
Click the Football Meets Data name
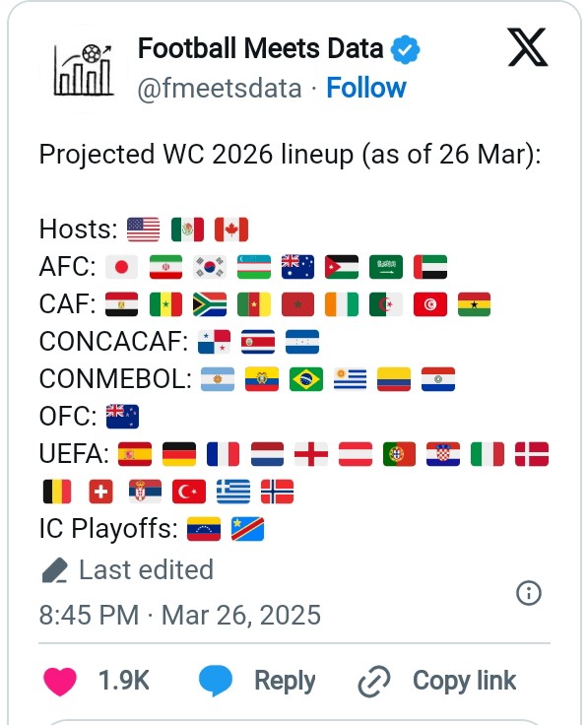[261, 48]
